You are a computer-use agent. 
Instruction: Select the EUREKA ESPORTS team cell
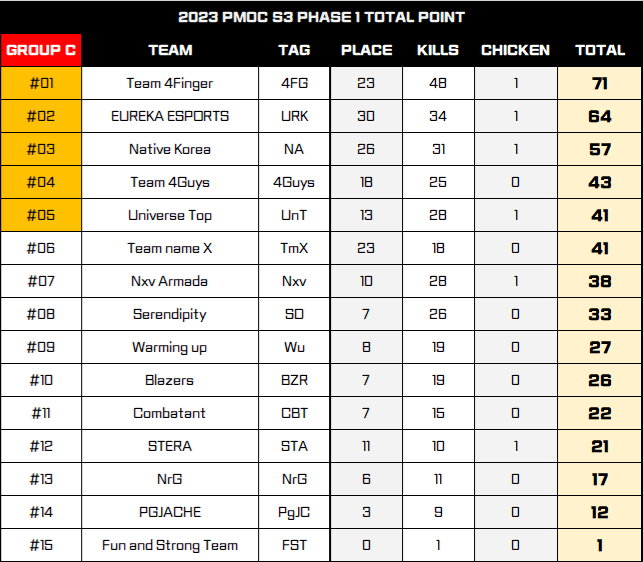click(x=170, y=116)
